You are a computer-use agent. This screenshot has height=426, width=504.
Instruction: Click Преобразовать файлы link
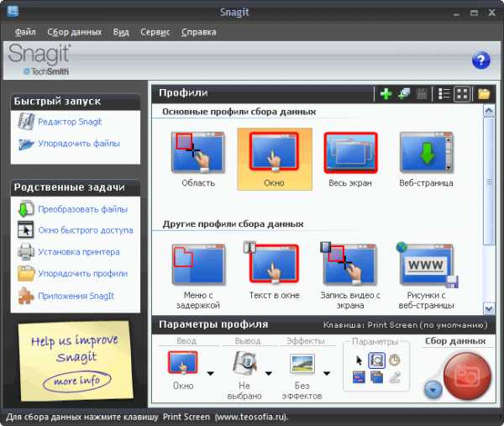82,209
